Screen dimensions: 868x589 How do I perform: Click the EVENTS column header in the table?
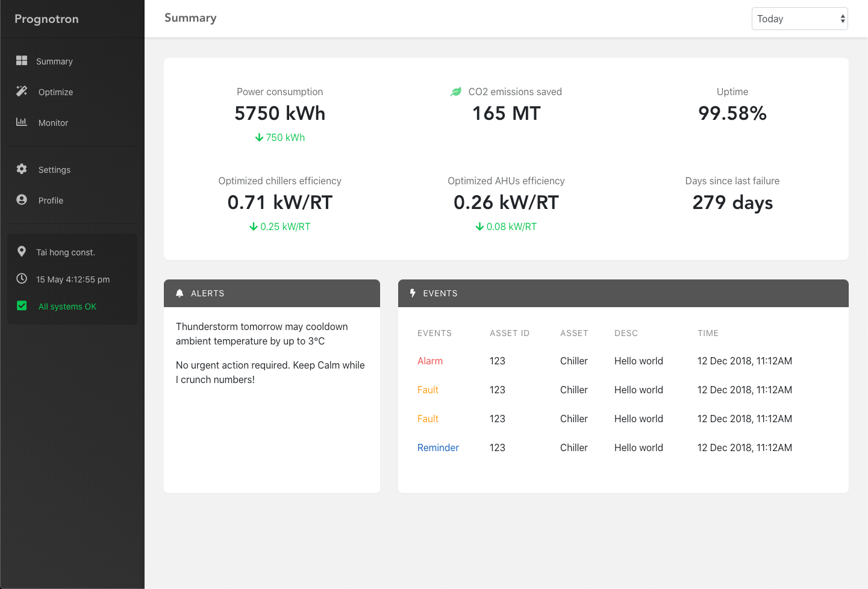click(434, 333)
